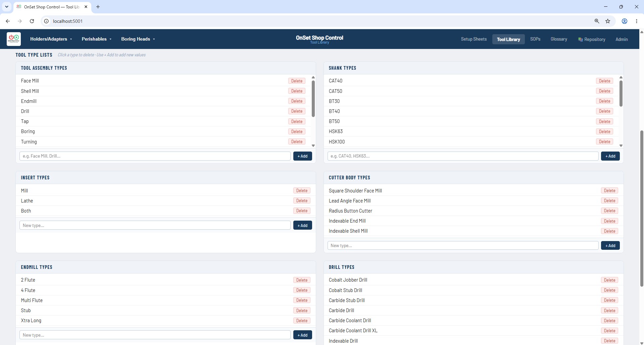Screen dimensions: 644x345
Task: Delete the Shell Mill assembly type
Action: [x=297, y=91]
